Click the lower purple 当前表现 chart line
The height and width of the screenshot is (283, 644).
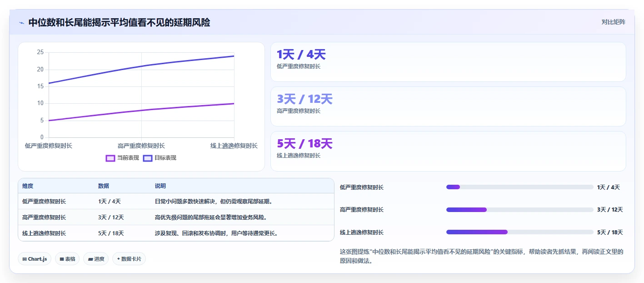[141, 110]
